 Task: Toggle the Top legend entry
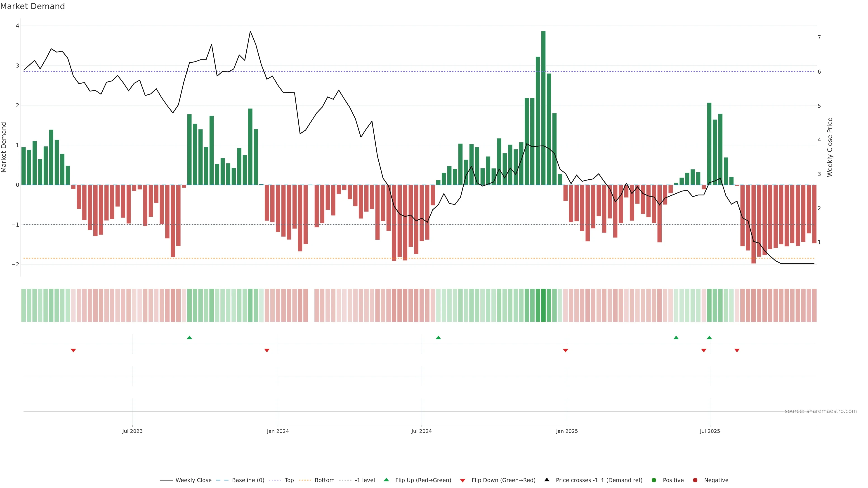pyautogui.click(x=289, y=480)
